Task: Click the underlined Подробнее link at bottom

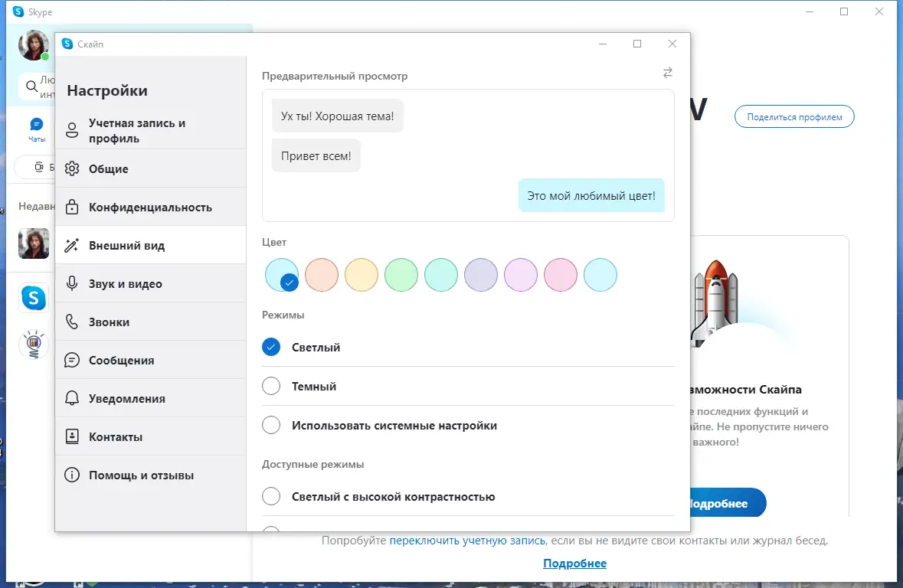Action: [574, 563]
